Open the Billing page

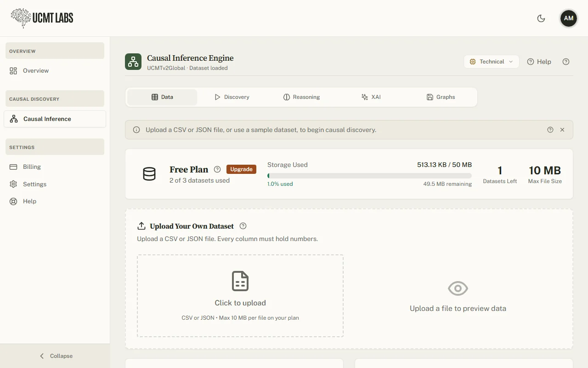(x=55, y=167)
